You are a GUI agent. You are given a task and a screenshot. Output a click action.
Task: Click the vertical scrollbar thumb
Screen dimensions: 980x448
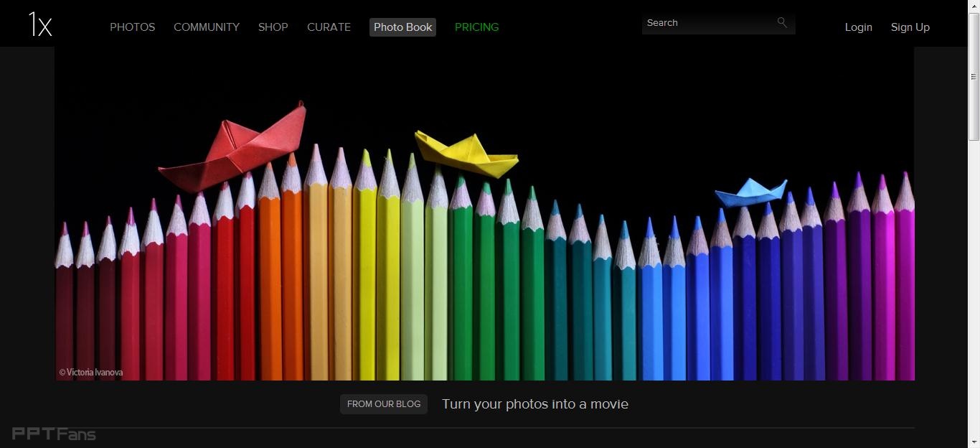[974, 75]
